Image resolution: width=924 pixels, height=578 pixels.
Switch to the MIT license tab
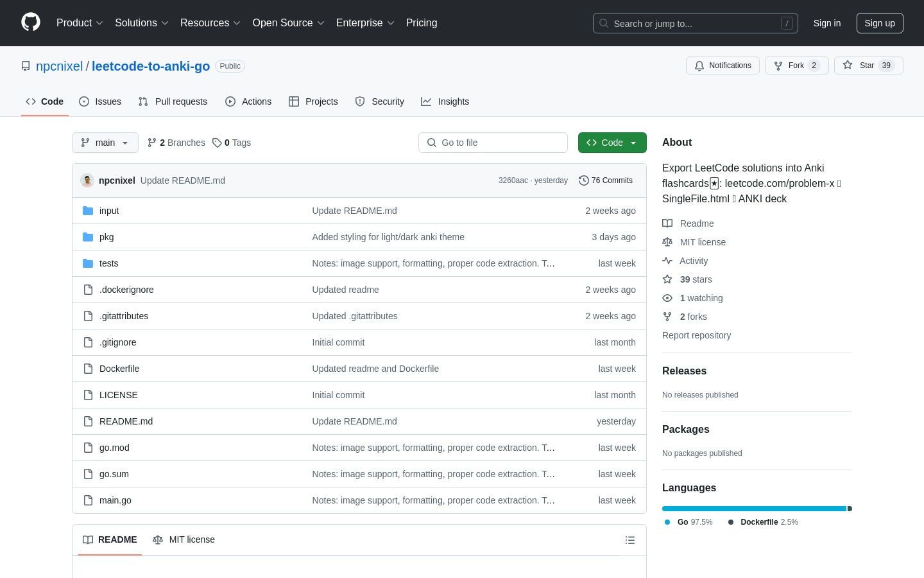(x=184, y=540)
